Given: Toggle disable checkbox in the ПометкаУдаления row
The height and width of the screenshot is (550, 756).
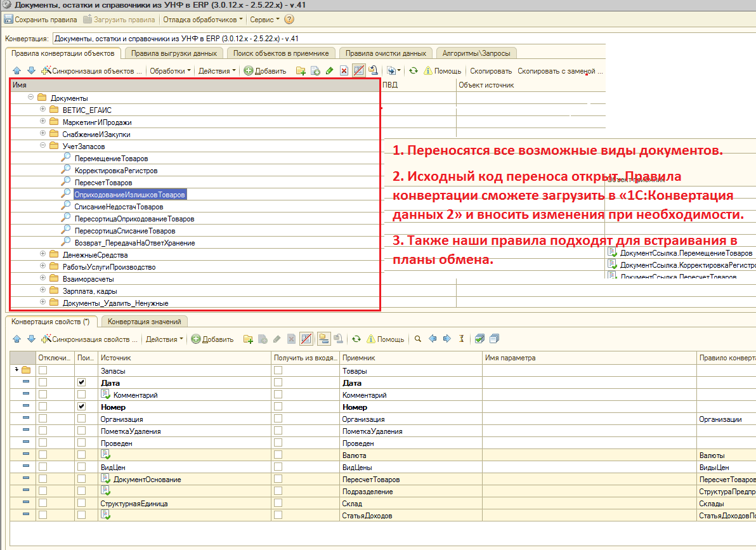Looking at the screenshot, I should pos(43,430).
